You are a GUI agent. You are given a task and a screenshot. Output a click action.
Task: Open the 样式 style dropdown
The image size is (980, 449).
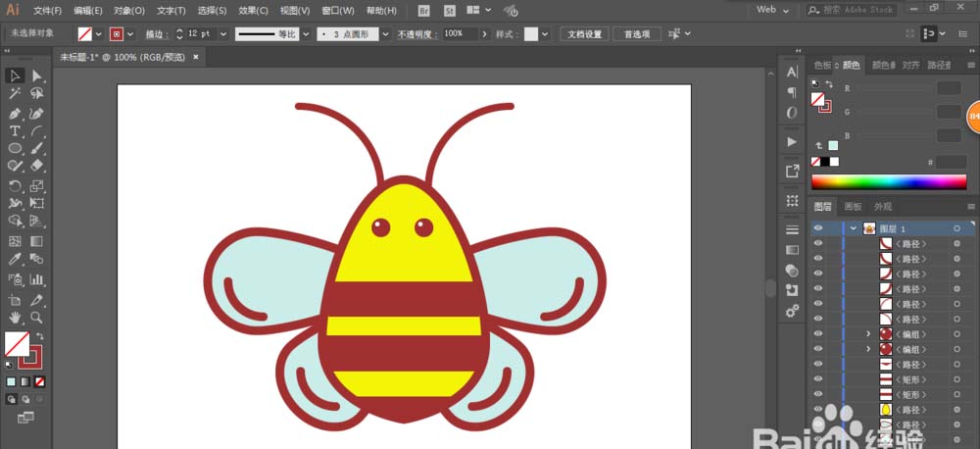coord(545,33)
